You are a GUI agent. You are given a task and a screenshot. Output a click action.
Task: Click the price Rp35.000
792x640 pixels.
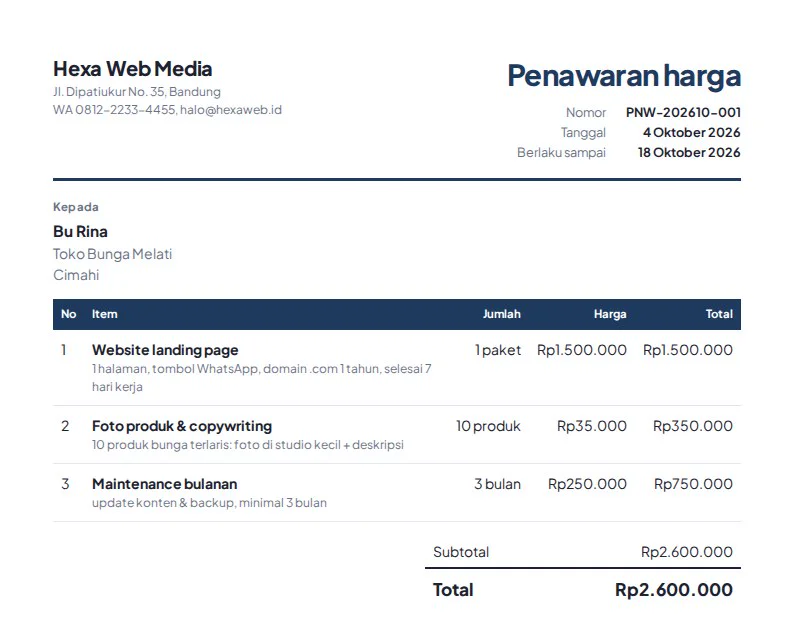pyautogui.click(x=592, y=426)
